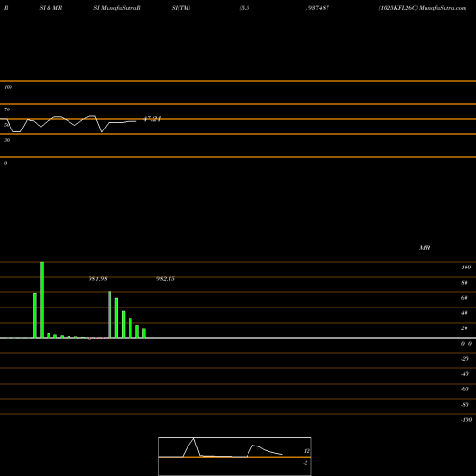Click the MR label above right axis
The width and height of the screenshot is (476, 476).
click(425, 248)
